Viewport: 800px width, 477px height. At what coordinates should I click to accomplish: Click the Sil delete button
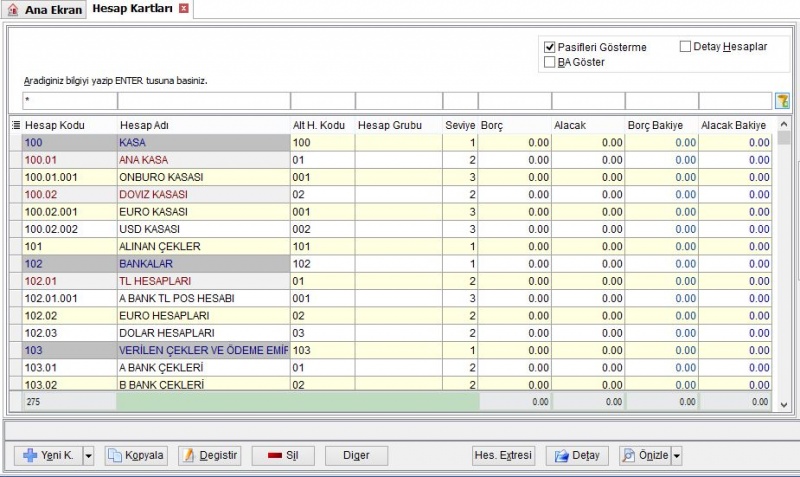pos(283,455)
